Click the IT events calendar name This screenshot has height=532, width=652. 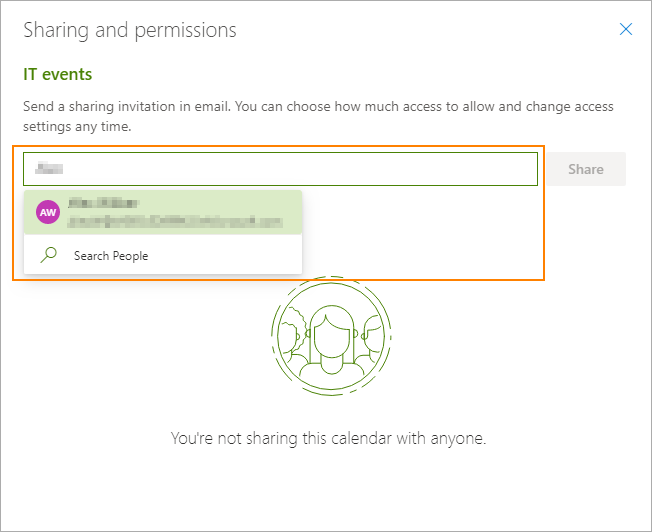click(x=58, y=74)
